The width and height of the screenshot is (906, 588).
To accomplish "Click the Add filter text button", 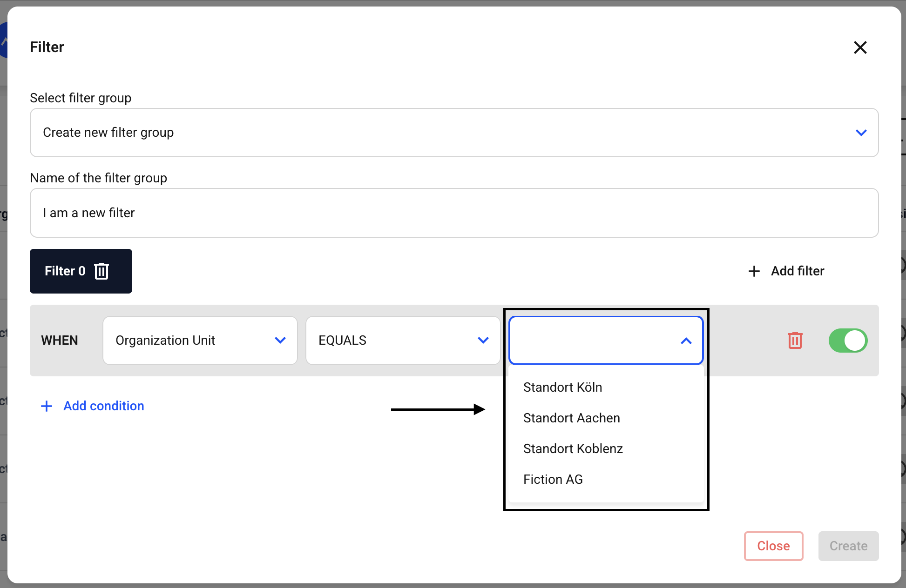I will point(797,271).
